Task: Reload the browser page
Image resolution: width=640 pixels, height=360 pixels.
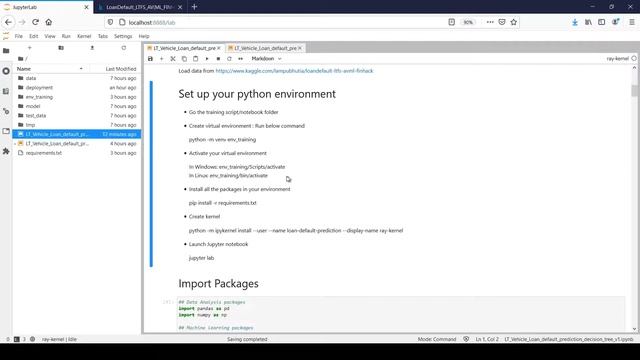Action: [x=36, y=22]
